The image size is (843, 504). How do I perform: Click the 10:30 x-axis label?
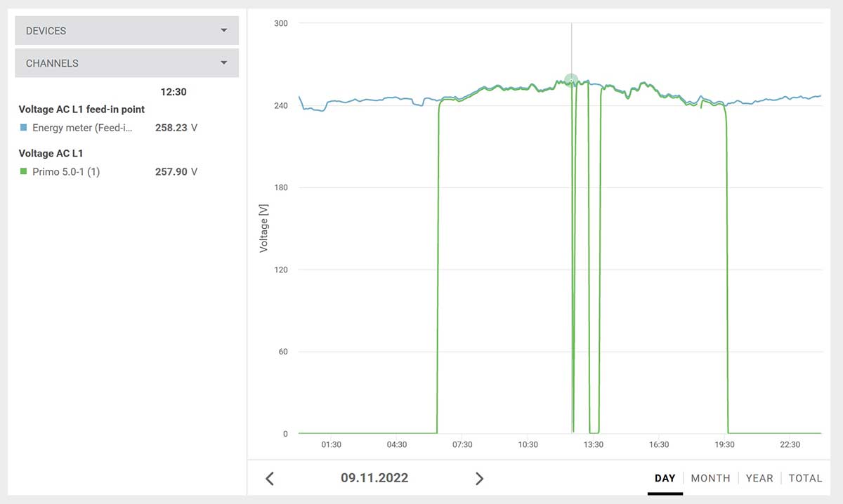click(x=528, y=444)
